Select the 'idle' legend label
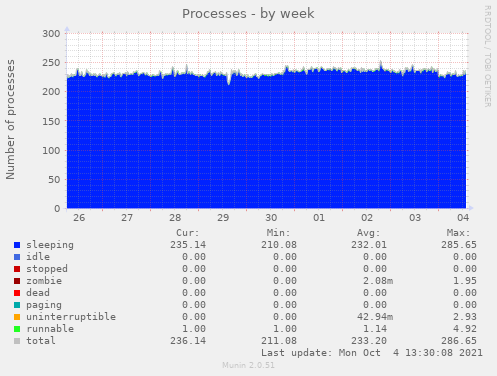The height and width of the screenshot is (376, 497). coord(38,257)
